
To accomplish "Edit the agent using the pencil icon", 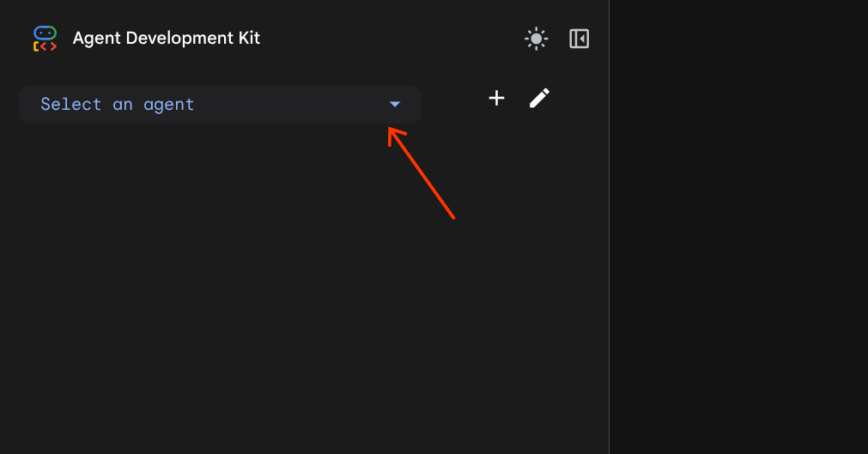I will pyautogui.click(x=539, y=98).
